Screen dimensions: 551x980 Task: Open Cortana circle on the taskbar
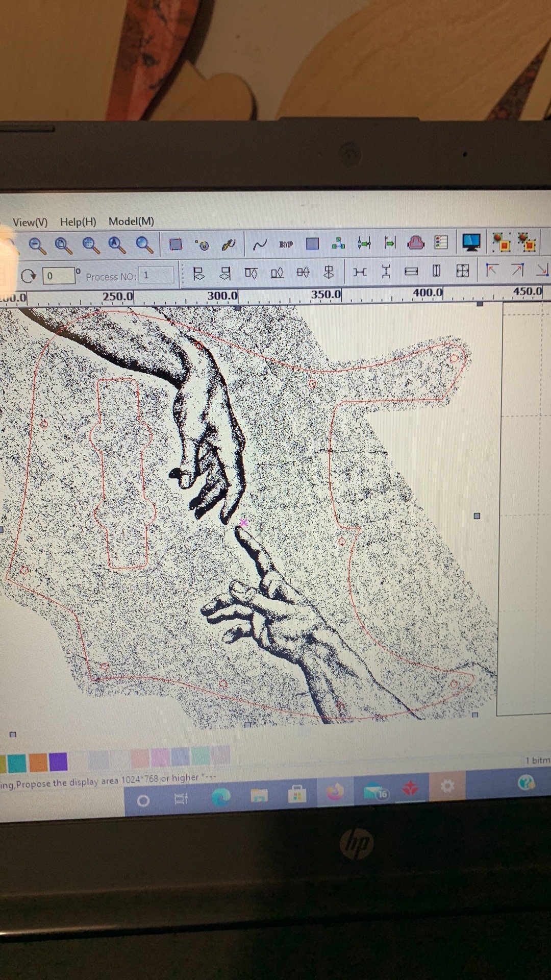coord(143,800)
